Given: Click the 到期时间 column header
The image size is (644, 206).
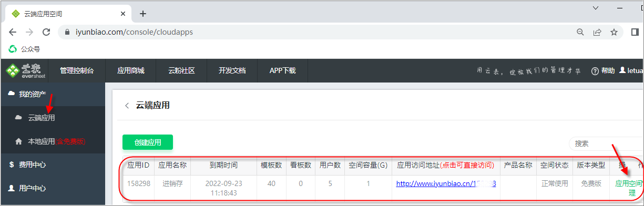Looking at the screenshot, I should tap(223, 165).
